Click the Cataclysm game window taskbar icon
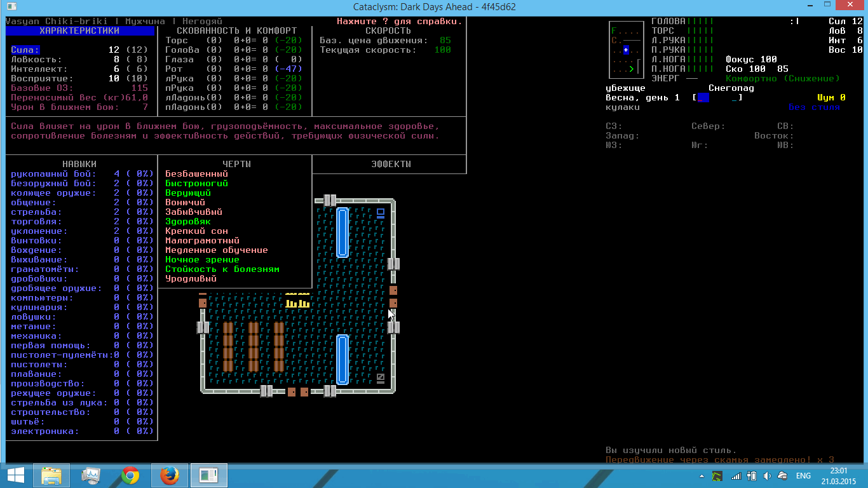This screenshot has width=868, height=488. click(x=209, y=475)
